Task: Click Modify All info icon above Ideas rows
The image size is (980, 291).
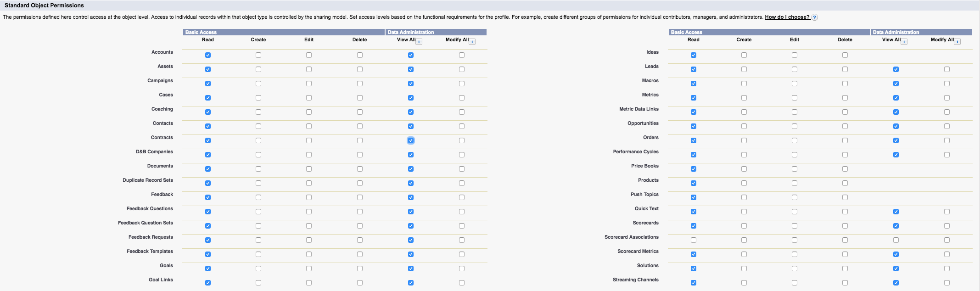Action: tap(958, 41)
